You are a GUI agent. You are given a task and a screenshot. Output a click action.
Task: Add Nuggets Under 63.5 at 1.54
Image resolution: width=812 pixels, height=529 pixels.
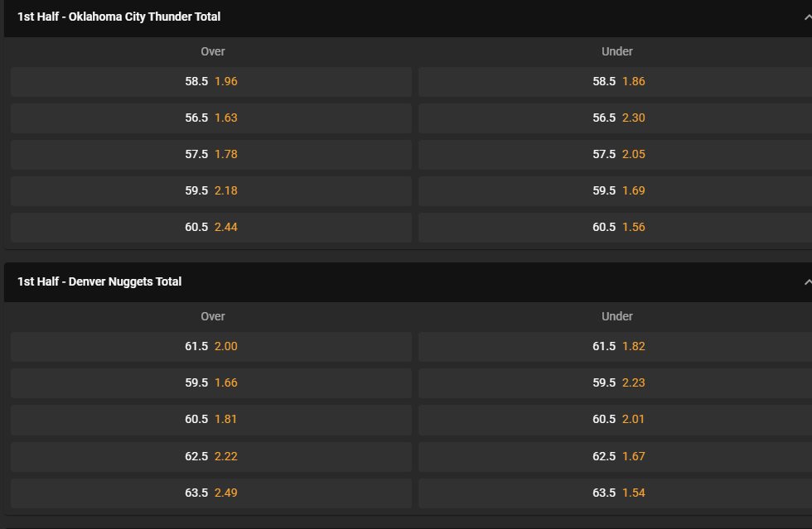(615, 493)
